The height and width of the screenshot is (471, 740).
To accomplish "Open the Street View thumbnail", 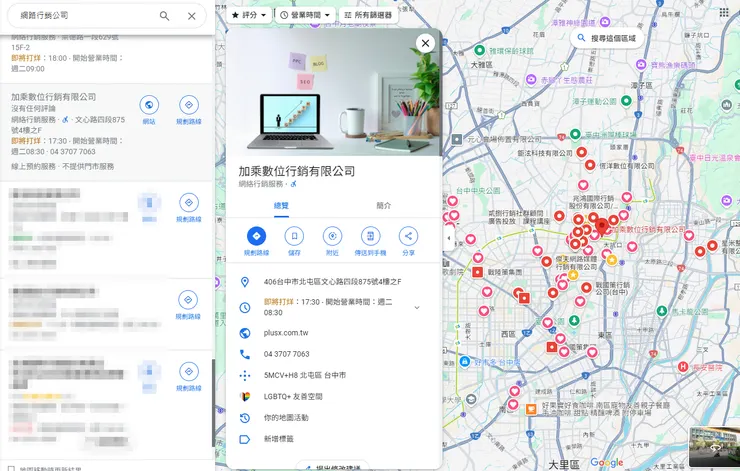I will (714, 446).
